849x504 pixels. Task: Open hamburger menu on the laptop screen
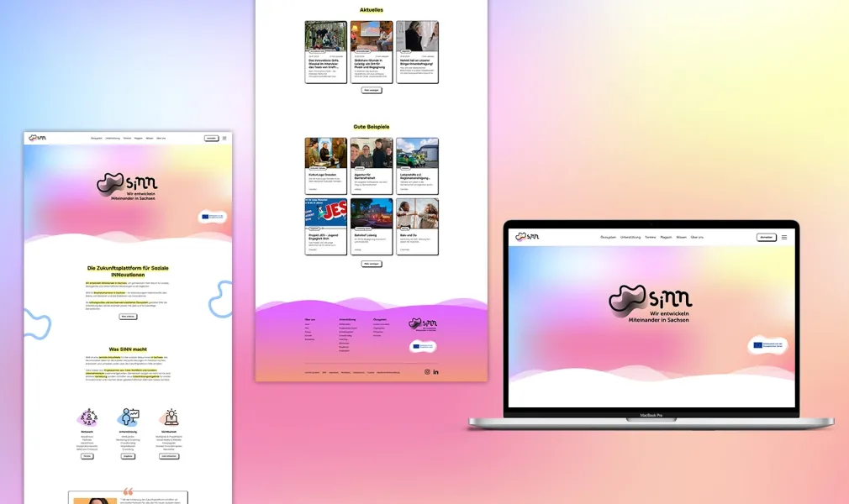pyautogui.click(x=784, y=237)
